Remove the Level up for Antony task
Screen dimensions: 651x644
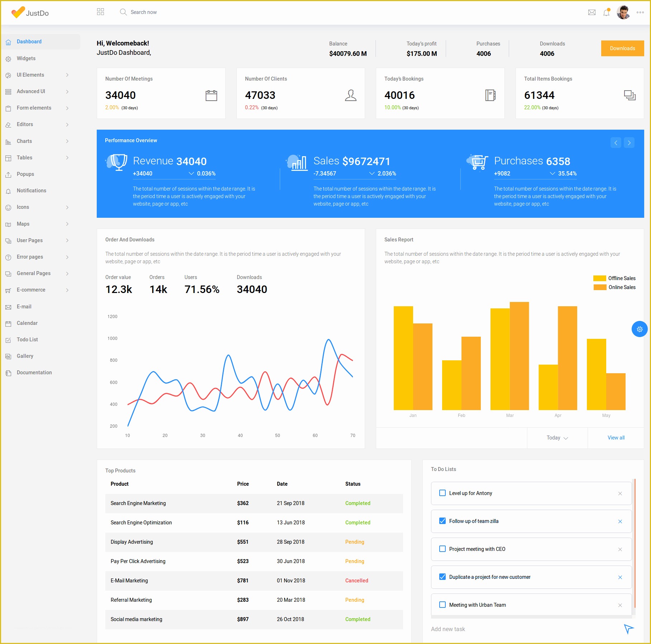point(620,494)
